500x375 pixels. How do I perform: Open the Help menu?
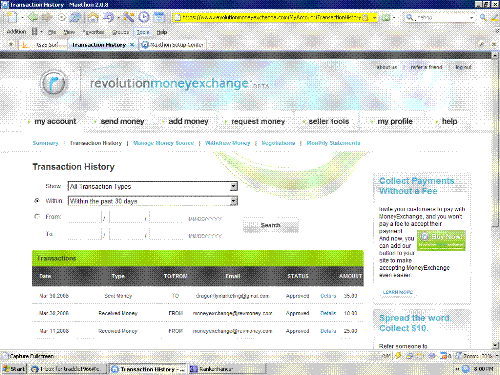tap(162, 32)
